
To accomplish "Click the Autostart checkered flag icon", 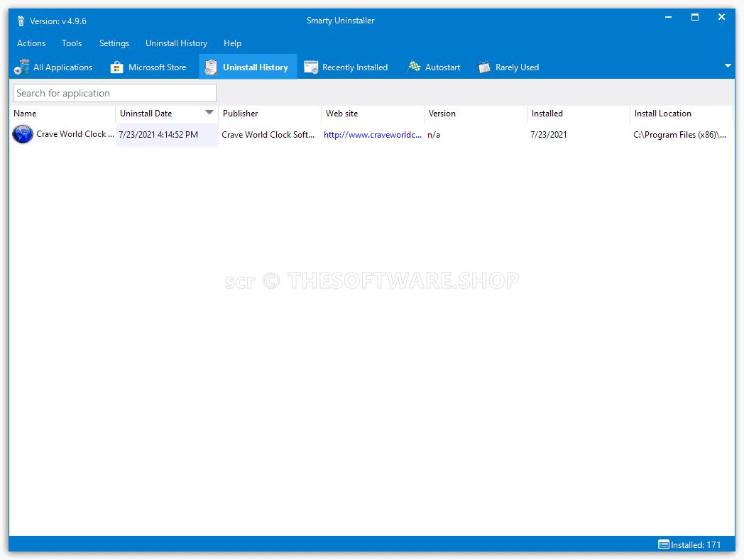I will pyautogui.click(x=414, y=67).
